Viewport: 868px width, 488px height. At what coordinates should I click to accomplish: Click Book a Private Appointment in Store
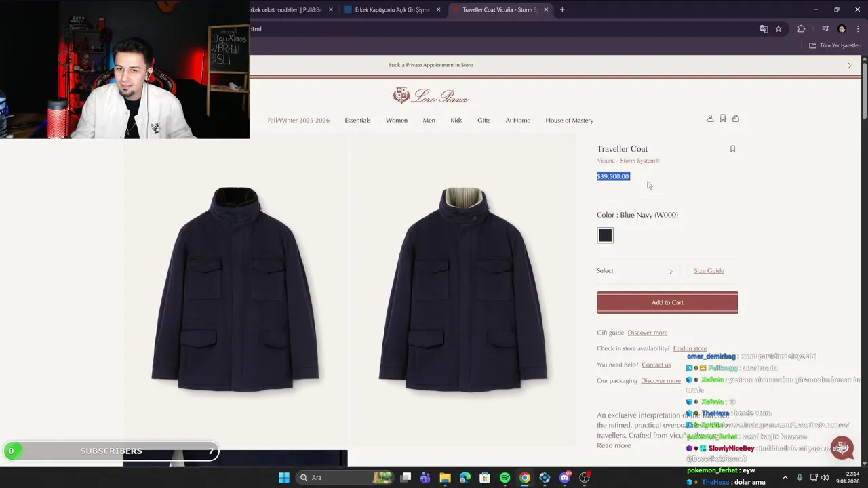[x=431, y=65]
